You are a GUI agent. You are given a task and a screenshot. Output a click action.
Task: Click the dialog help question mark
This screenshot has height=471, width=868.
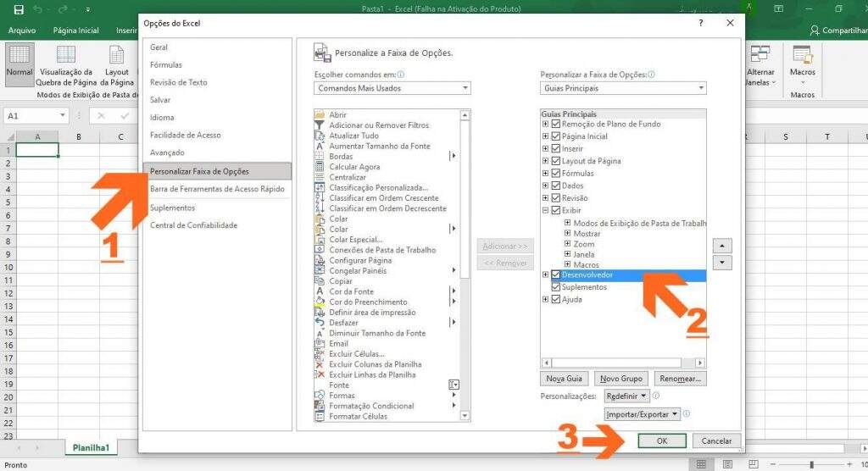(701, 23)
